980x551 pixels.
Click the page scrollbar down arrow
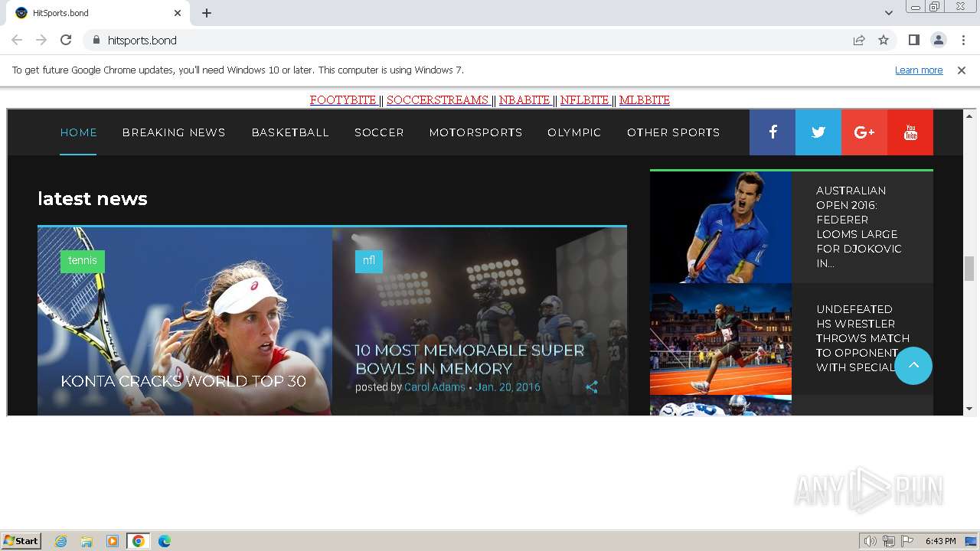point(969,409)
